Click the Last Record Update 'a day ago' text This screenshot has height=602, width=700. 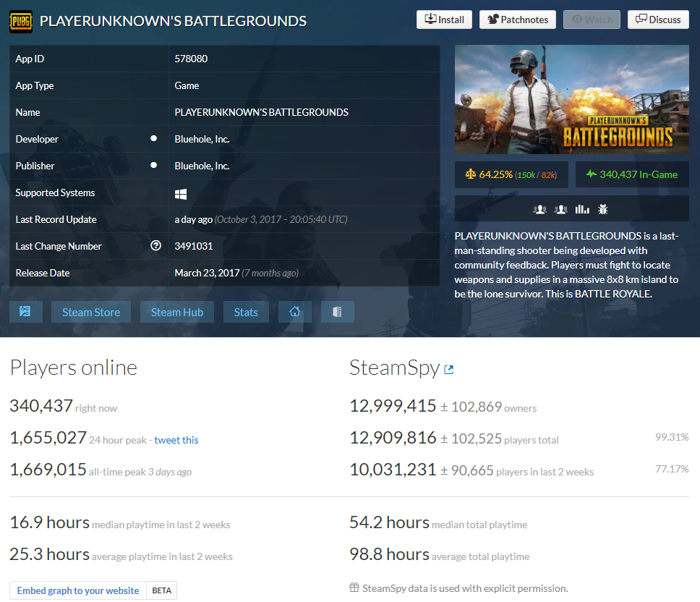tap(193, 219)
